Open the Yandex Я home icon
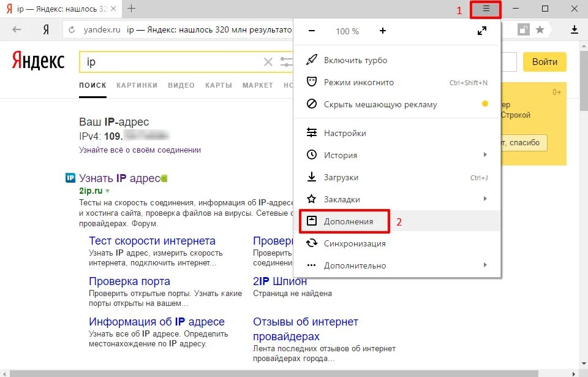588x377 pixels. [x=46, y=29]
